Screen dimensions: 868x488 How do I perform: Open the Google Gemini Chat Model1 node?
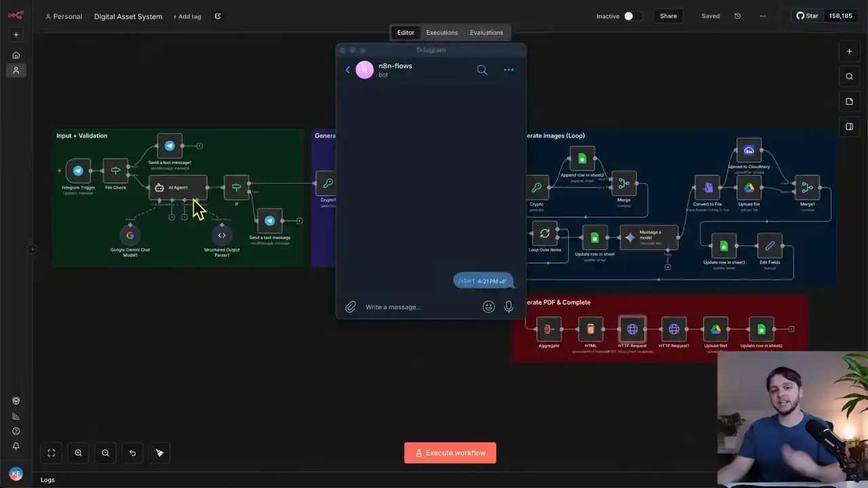click(x=130, y=235)
